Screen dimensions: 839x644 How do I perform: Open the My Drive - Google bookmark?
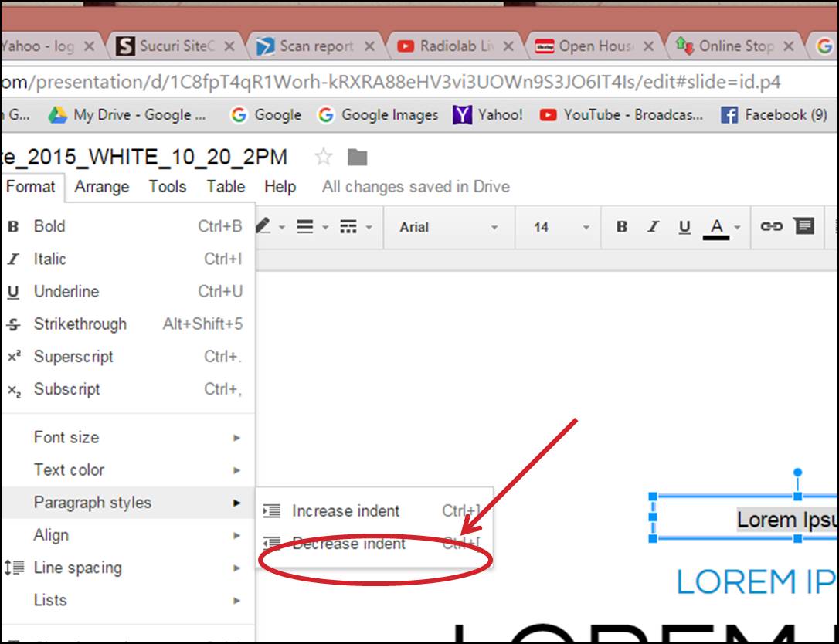[127, 114]
